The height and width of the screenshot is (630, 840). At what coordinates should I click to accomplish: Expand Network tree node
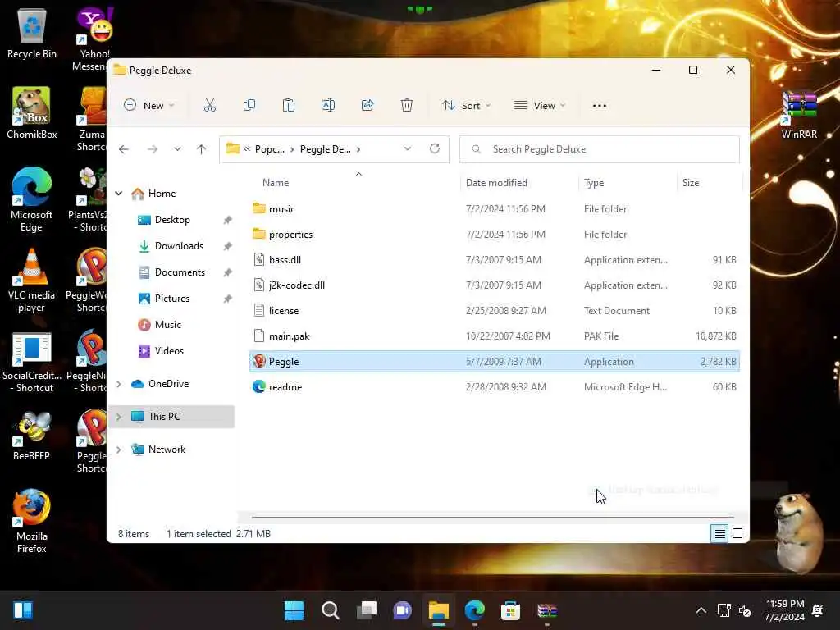click(119, 450)
